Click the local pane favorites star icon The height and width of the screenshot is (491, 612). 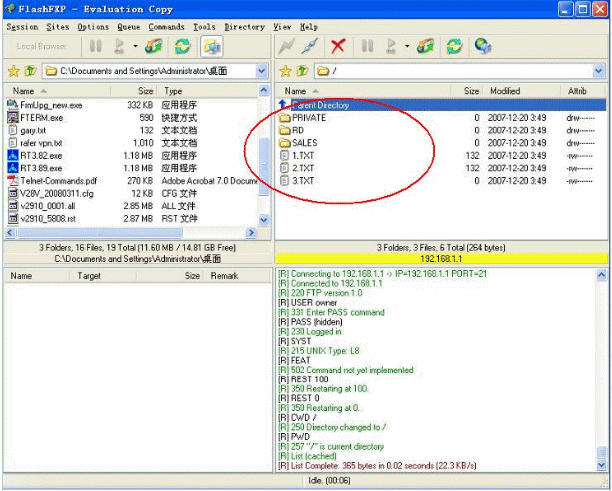pos(14,71)
